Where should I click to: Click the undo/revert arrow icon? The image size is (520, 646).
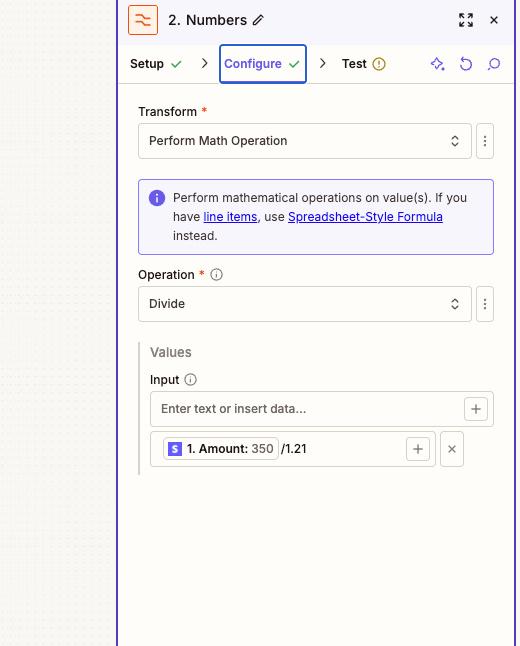coord(466,64)
